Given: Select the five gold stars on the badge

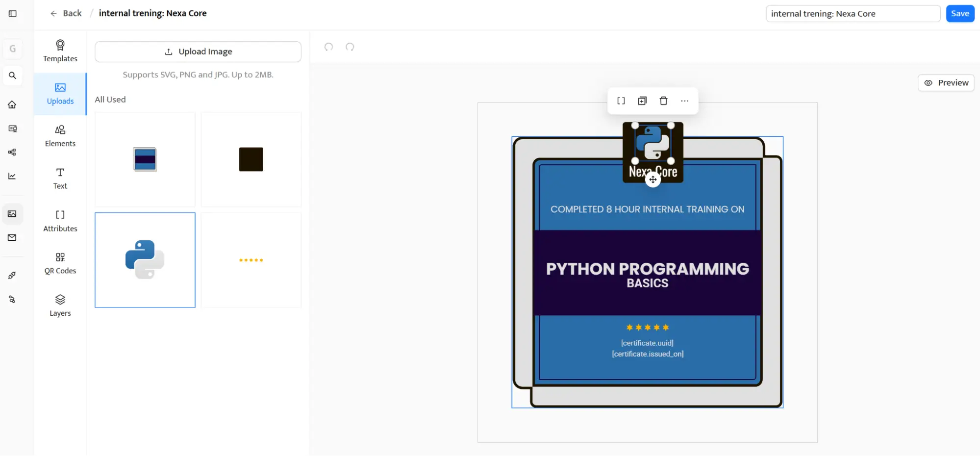Looking at the screenshot, I should pyautogui.click(x=648, y=328).
